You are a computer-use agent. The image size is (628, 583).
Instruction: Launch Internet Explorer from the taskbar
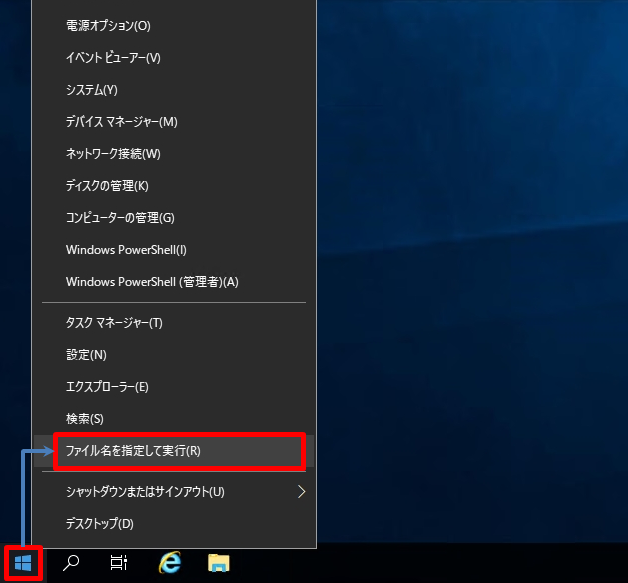(170, 563)
